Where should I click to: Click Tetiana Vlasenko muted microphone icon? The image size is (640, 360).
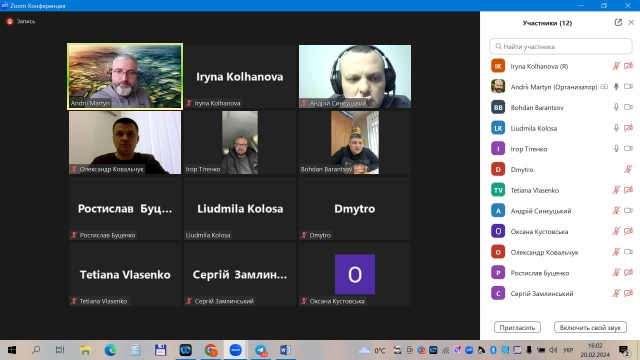616,190
